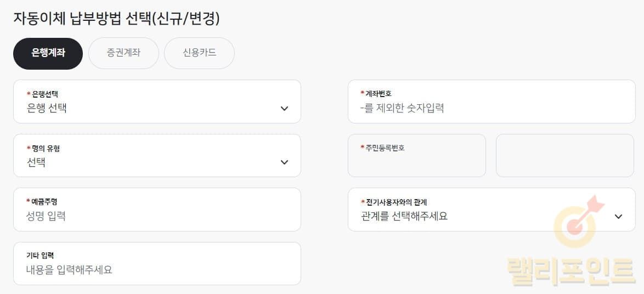
Task: Focus the 예금주명 name input field
Action: pyautogui.click(x=156, y=216)
